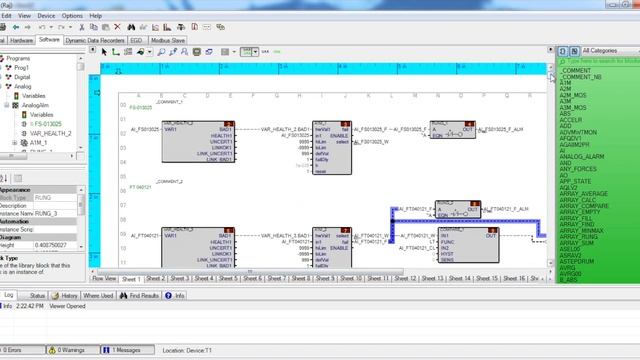Open the View menu
This screenshot has height=360, width=640.
click(24, 16)
